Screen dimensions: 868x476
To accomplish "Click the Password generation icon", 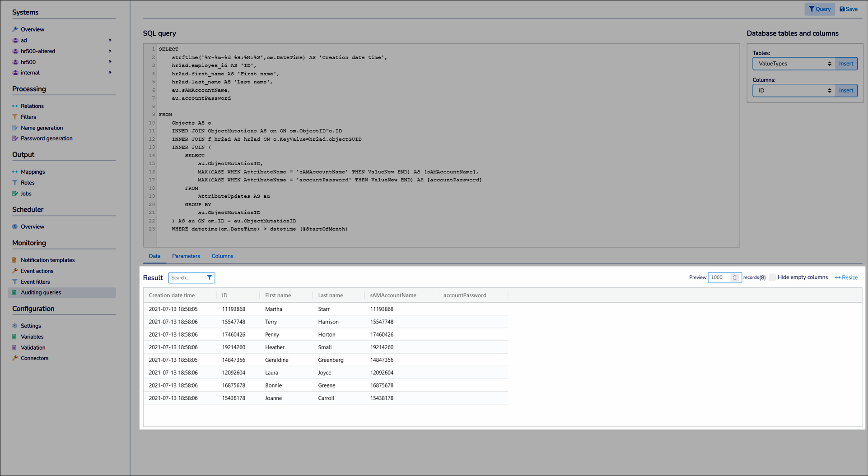I will (x=15, y=139).
